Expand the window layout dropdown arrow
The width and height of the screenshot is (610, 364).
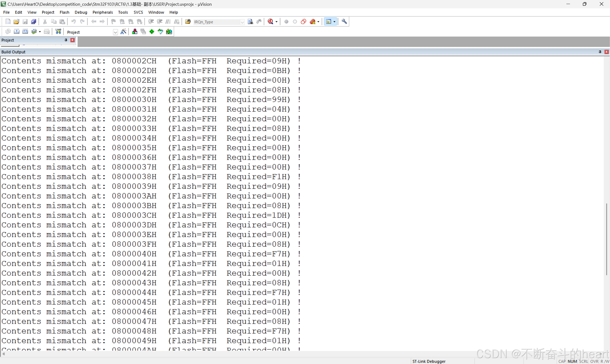[x=335, y=22]
